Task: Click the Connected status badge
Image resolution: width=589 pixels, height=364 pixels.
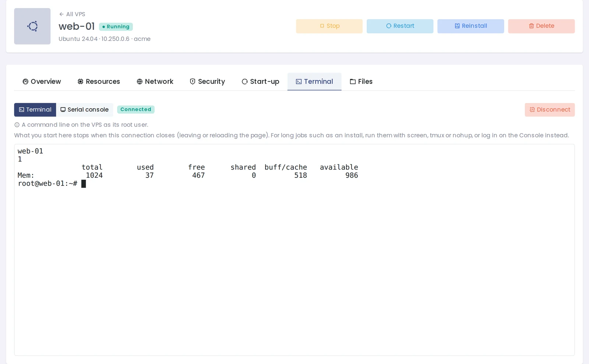Action: [x=136, y=109]
